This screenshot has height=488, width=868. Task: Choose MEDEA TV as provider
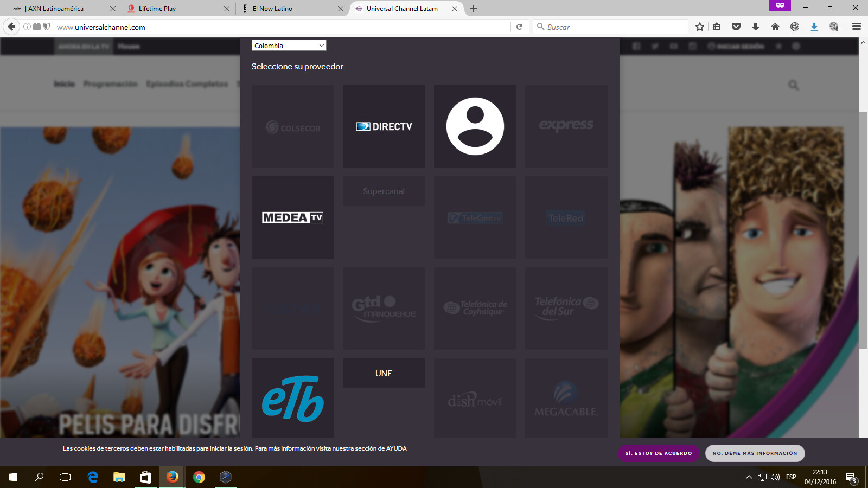293,217
